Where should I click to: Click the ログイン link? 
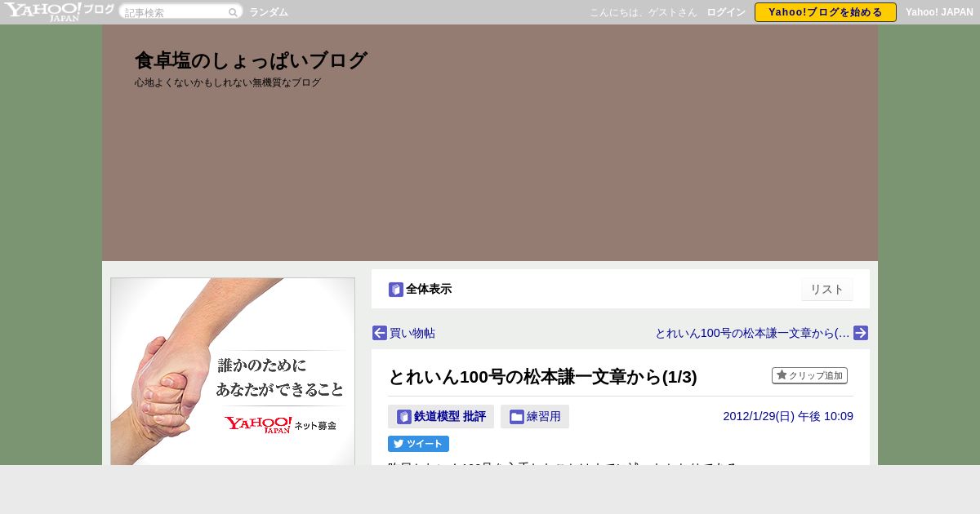[726, 12]
